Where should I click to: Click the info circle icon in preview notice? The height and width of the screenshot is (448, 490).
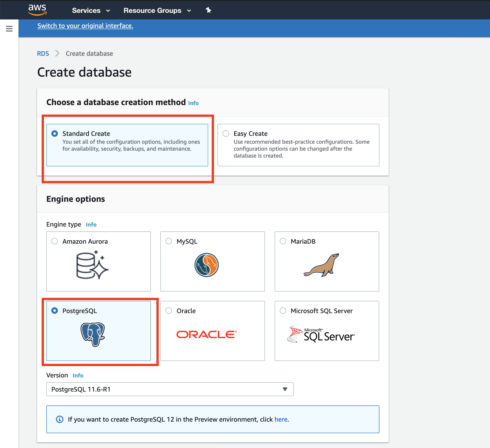coord(59,419)
